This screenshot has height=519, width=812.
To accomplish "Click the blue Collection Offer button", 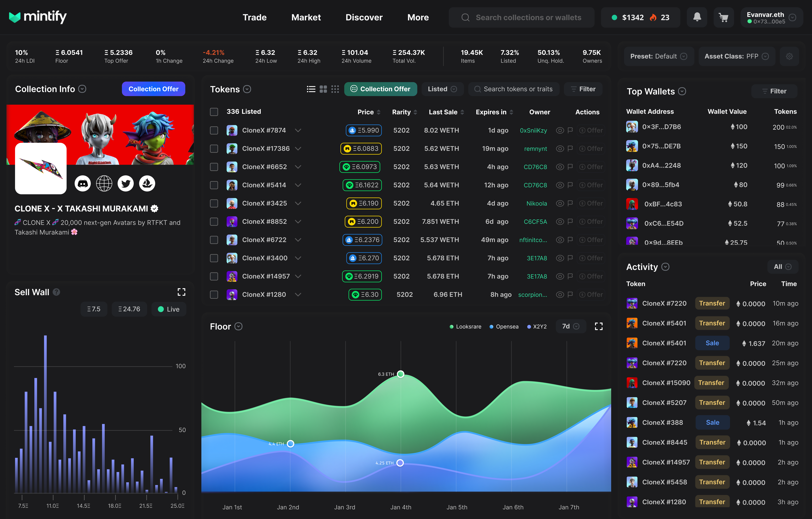I will coord(153,89).
